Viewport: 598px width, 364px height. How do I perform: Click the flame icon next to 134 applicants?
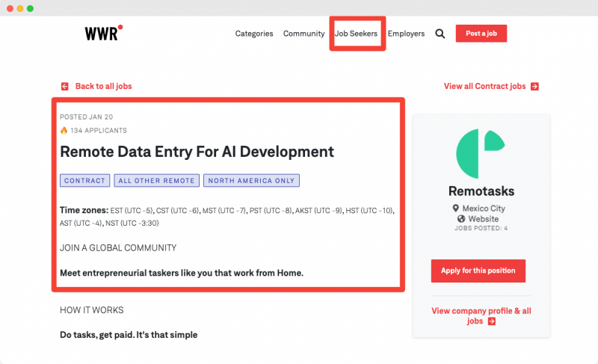pos(64,130)
